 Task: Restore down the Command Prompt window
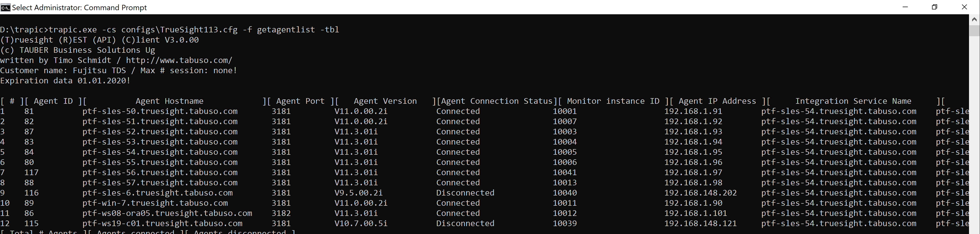[935, 7]
